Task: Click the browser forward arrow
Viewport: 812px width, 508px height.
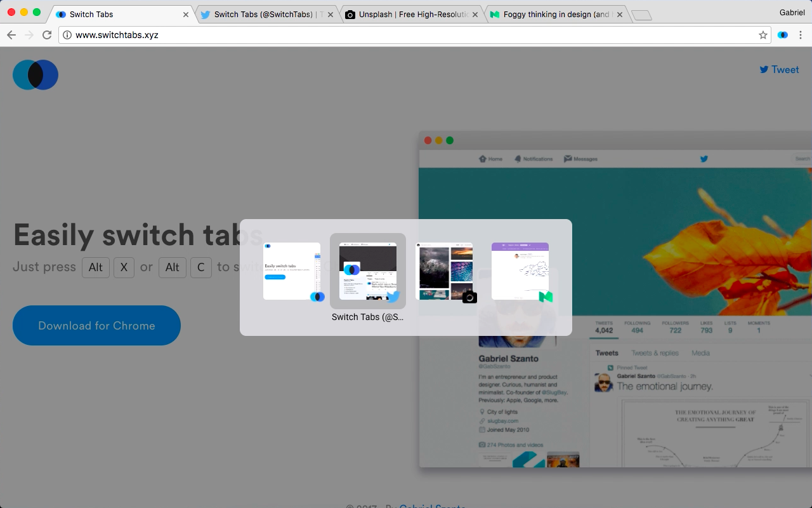Action: point(29,35)
